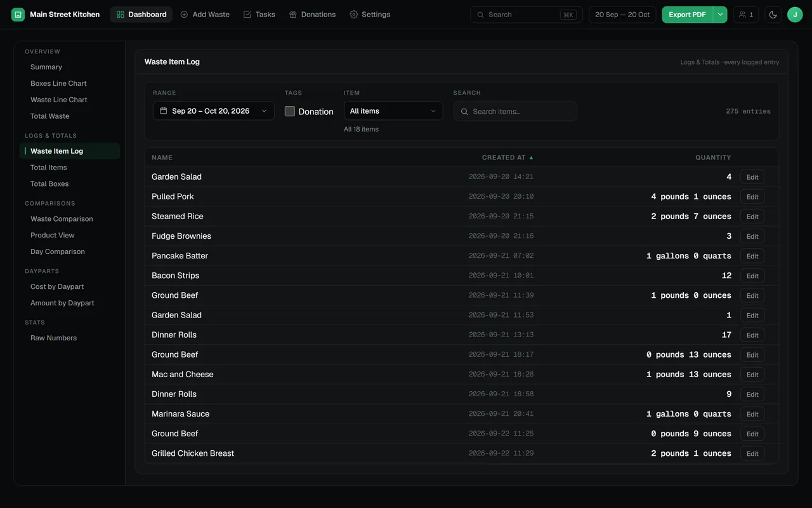The image size is (812, 508).
Task: Click the Created At sort arrow
Action: pyautogui.click(x=531, y=157)
